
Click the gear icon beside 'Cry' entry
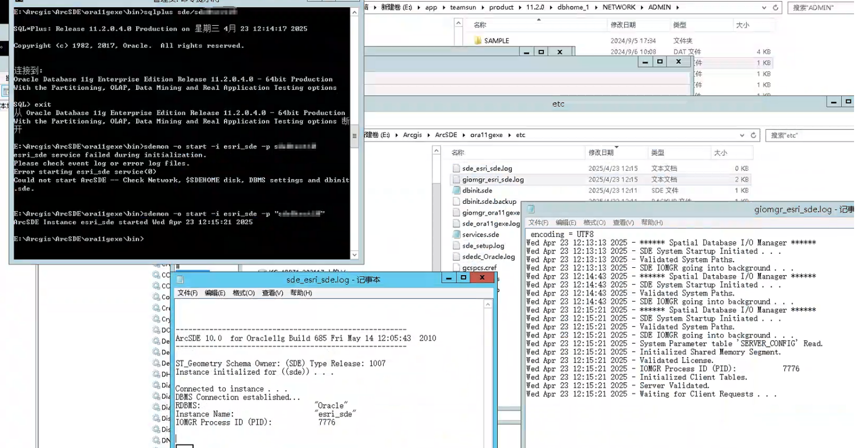pos(156,319)
